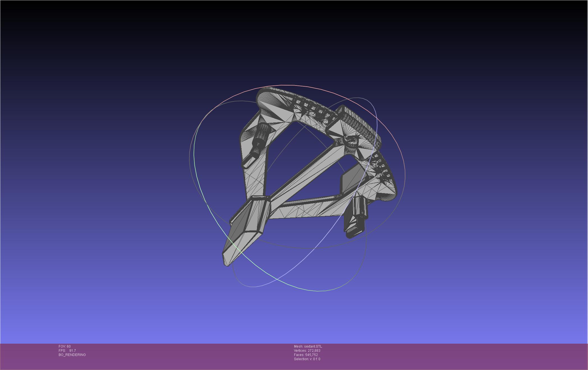Image resolution: width=588 pixels, height=370 pixels.
Task: Click the Mesh: sextant.STL label
Action: tap(308, 346)
